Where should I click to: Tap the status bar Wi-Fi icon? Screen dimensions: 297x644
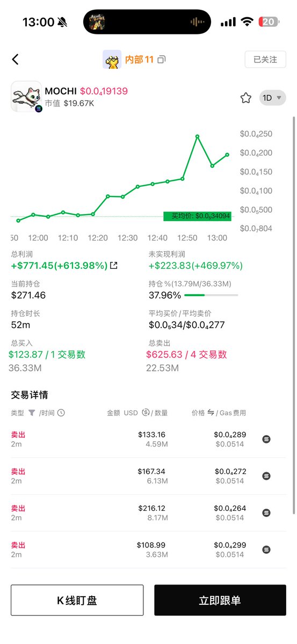[247, 21]
